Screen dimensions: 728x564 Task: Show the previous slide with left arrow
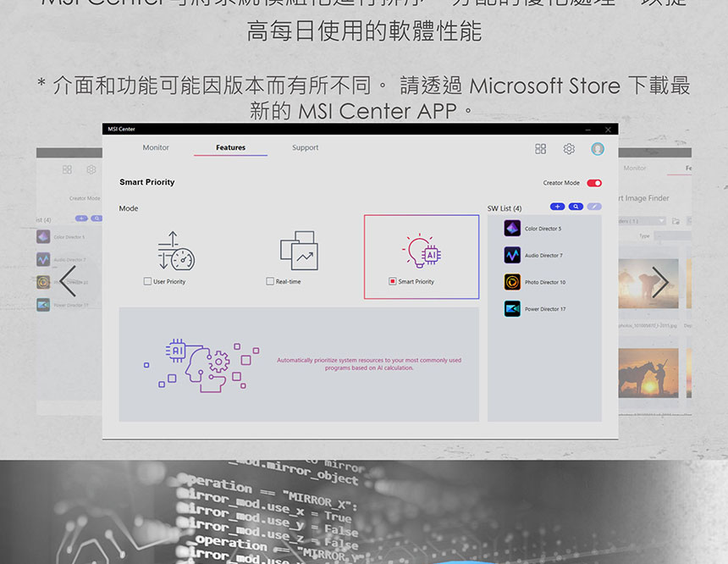(x=69, y=281)
